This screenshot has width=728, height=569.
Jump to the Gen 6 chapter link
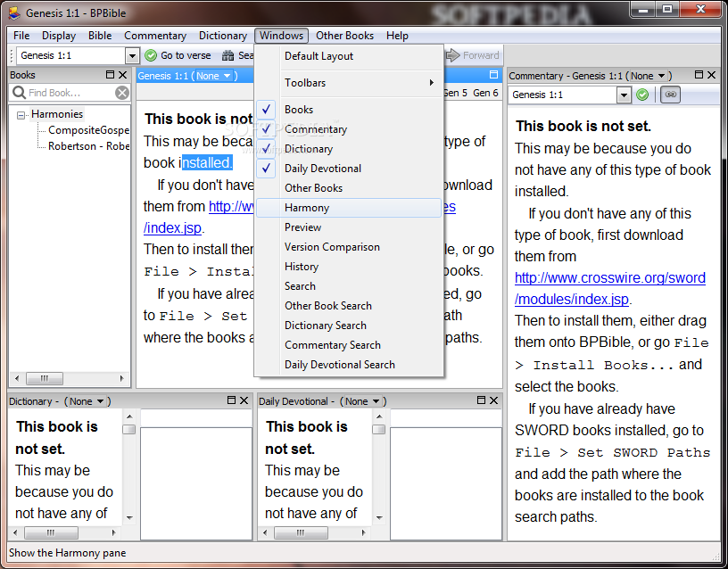click(485, 93)
